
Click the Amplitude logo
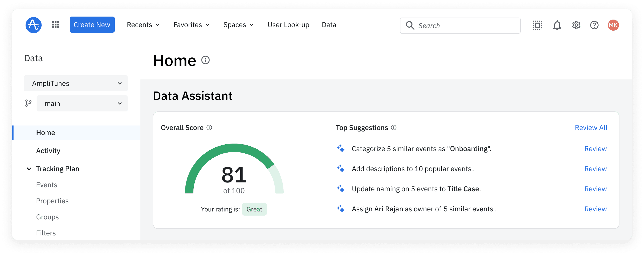[x=33, y=25]
